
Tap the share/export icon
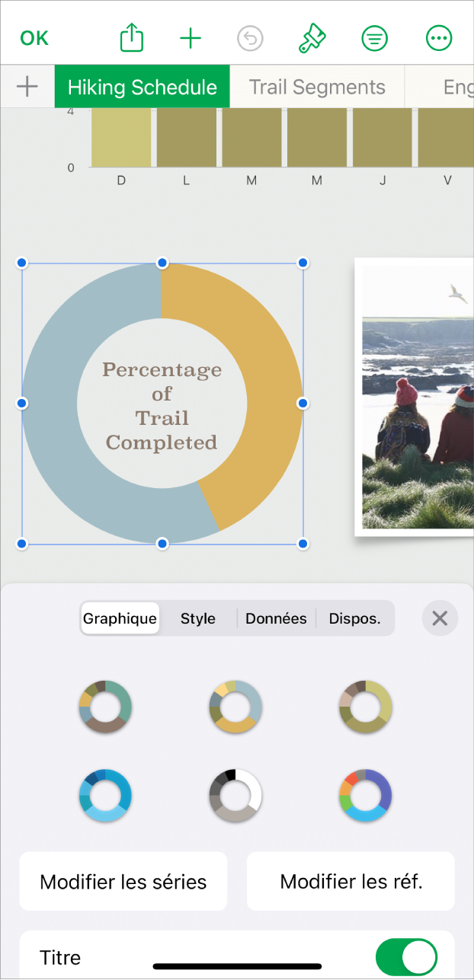pos(132,38)
